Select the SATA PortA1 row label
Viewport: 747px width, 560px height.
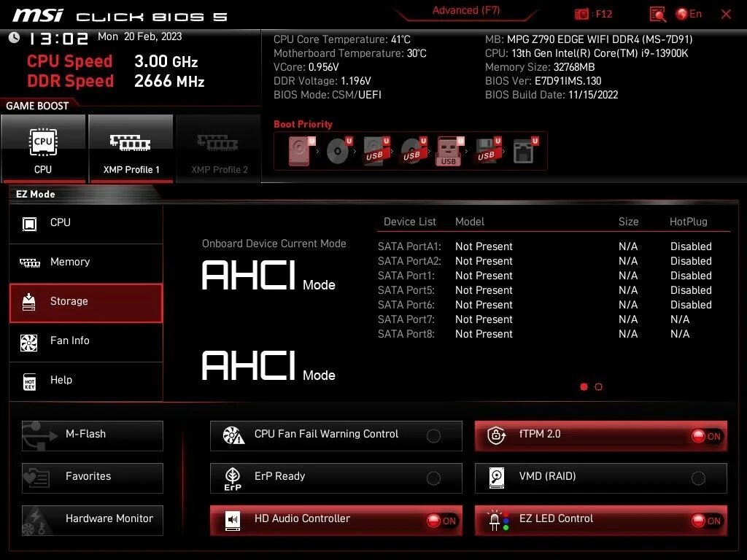410,246
